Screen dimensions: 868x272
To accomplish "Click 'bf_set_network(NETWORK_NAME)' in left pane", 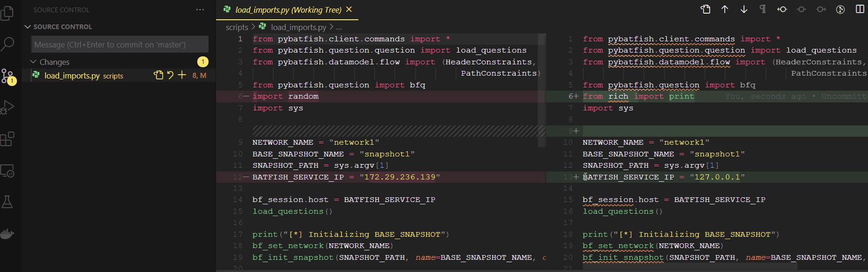I will pyautogui.click(x=323, y=246).
